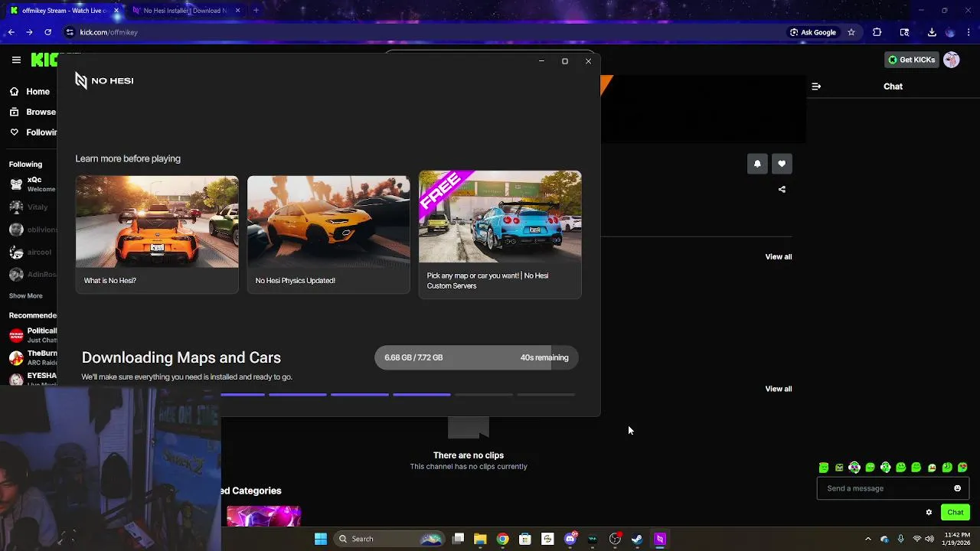Open Discord from taskbar
Viewport: 980px width, 551px height.
pyautogui.click(x=570, y=539)
